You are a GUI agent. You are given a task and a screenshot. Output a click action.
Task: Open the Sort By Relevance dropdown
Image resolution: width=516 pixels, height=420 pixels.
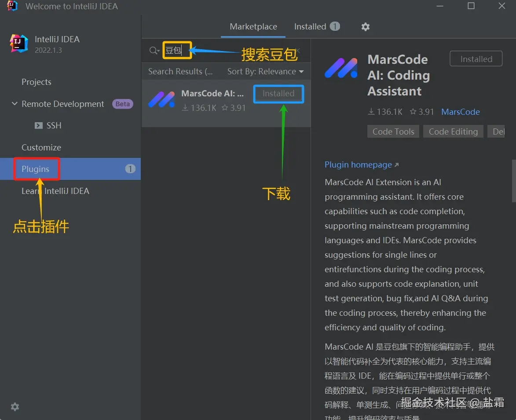click(265, 71)
